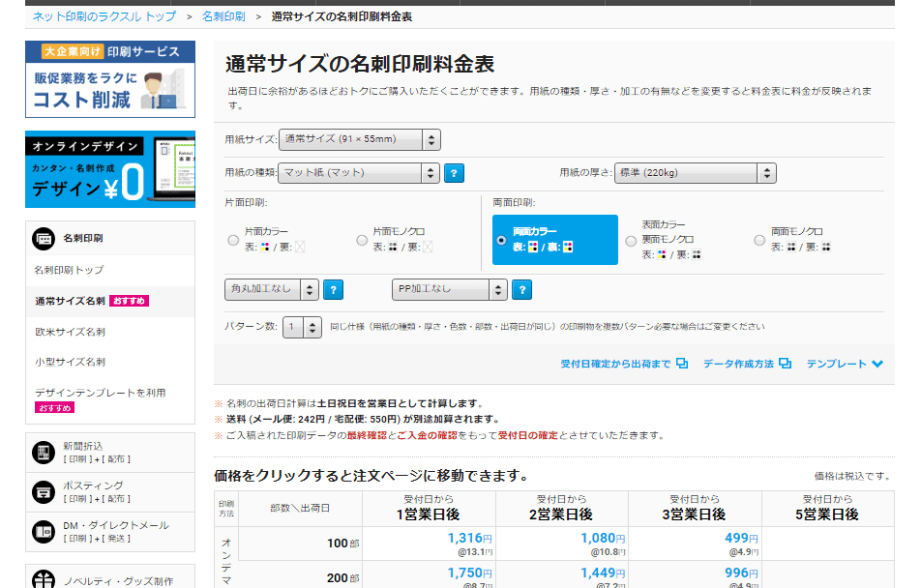Image resolution: width=921 pixels, height=588 pixels.
Task: Click the 499円 price for 100部
Action: [741, 539]
